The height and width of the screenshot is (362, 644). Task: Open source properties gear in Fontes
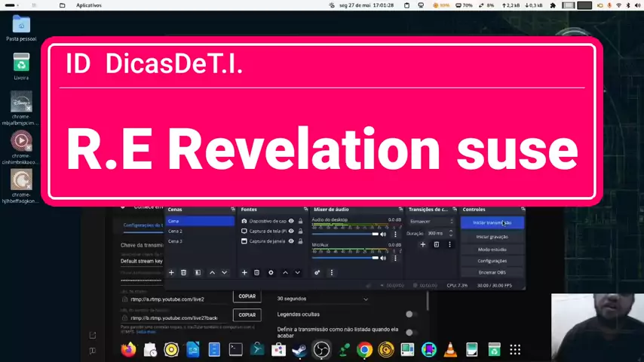(271, 272)
